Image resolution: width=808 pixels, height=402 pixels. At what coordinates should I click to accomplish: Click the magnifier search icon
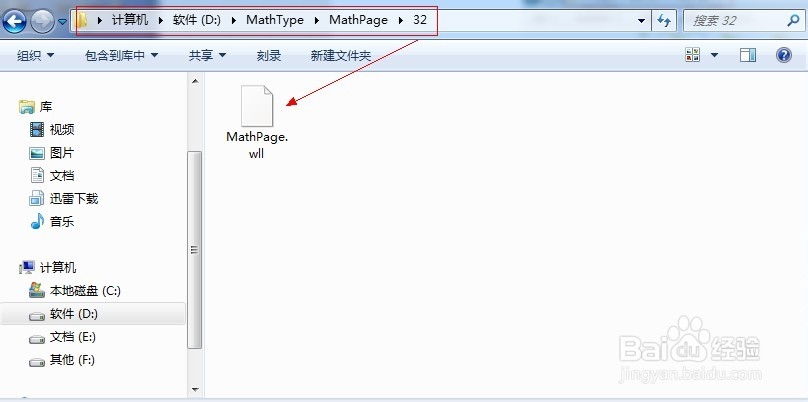coord(793,21)
